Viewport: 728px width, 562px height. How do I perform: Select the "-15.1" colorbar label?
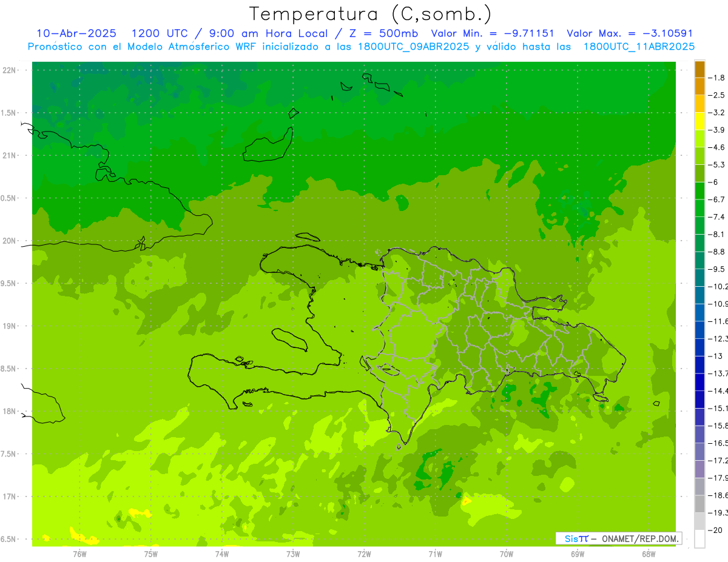pyautogui.click(x=718, y=408)
